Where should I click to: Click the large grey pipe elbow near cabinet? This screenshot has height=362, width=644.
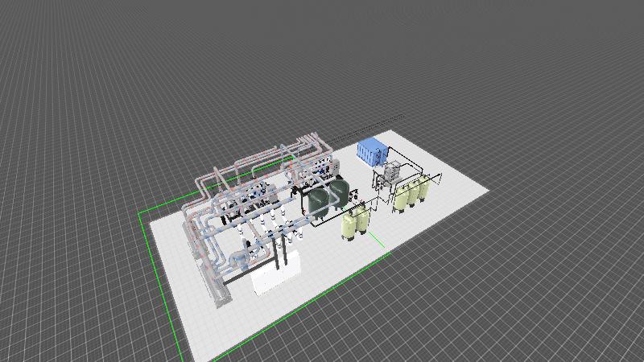click(x=238, y=261)
